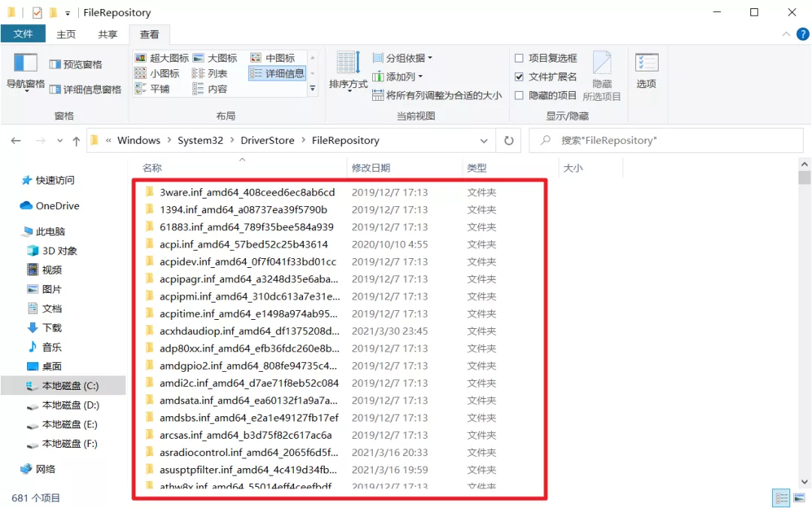Toggle the details pane (详细信息窗格)
812x508 pixels.
[86, 90]
